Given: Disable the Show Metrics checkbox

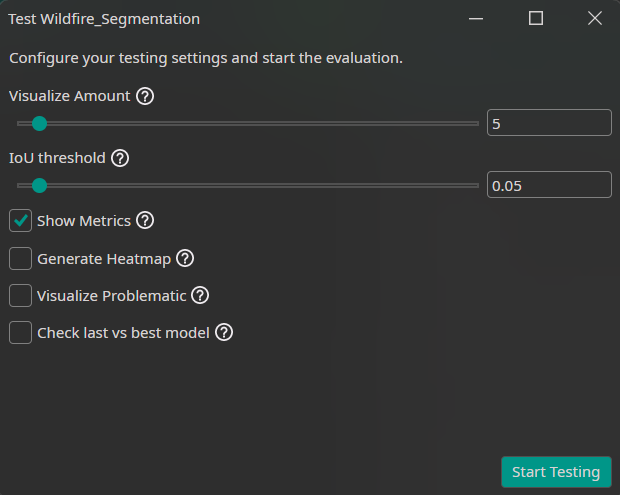Looking at the screenshot, I should click(x=20, y=220).
